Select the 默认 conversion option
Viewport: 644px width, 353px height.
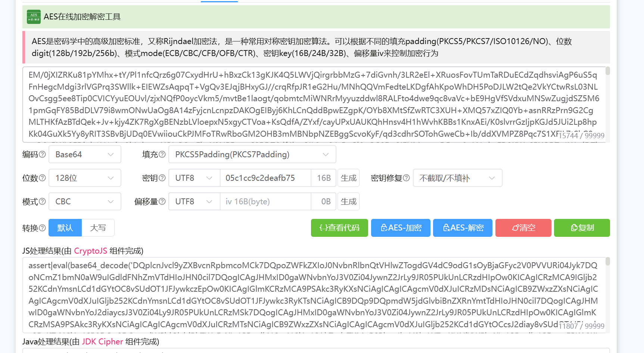point(65,228)
